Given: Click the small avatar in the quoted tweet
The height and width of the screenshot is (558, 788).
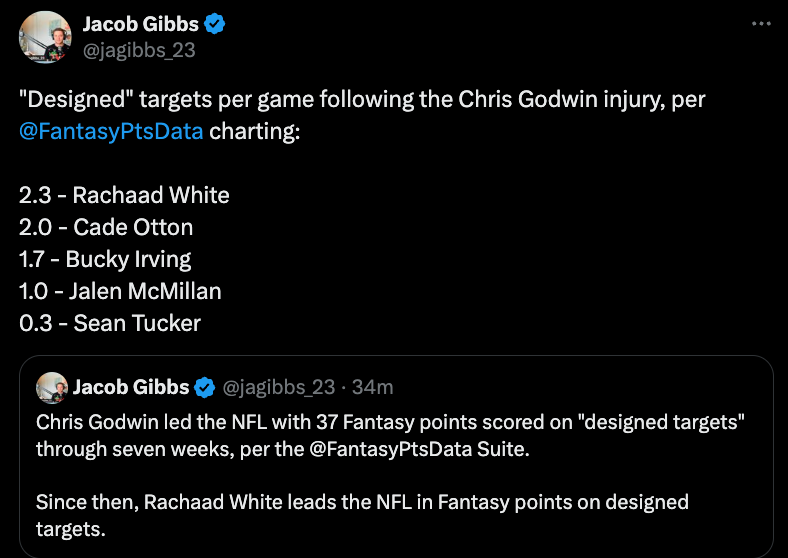Looking at the screenshot, I should (52, 388).
